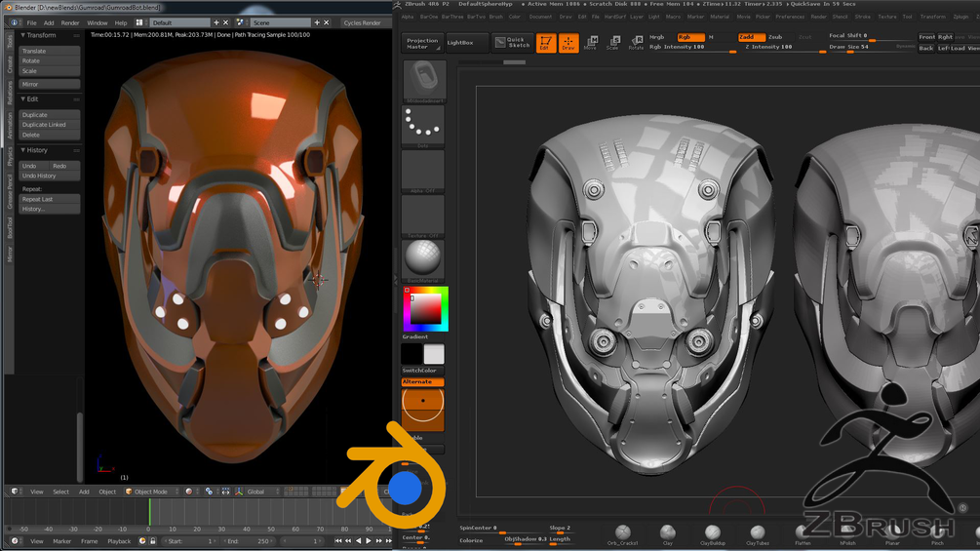Open the stroke Dots type thumbnail
The width and height of the screenshot is (980, 551).
tap(423, 125)
